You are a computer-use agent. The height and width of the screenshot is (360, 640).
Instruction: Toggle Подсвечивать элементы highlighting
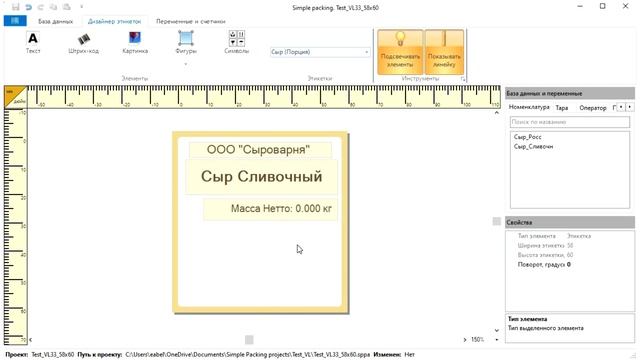[x=400, y=52]
